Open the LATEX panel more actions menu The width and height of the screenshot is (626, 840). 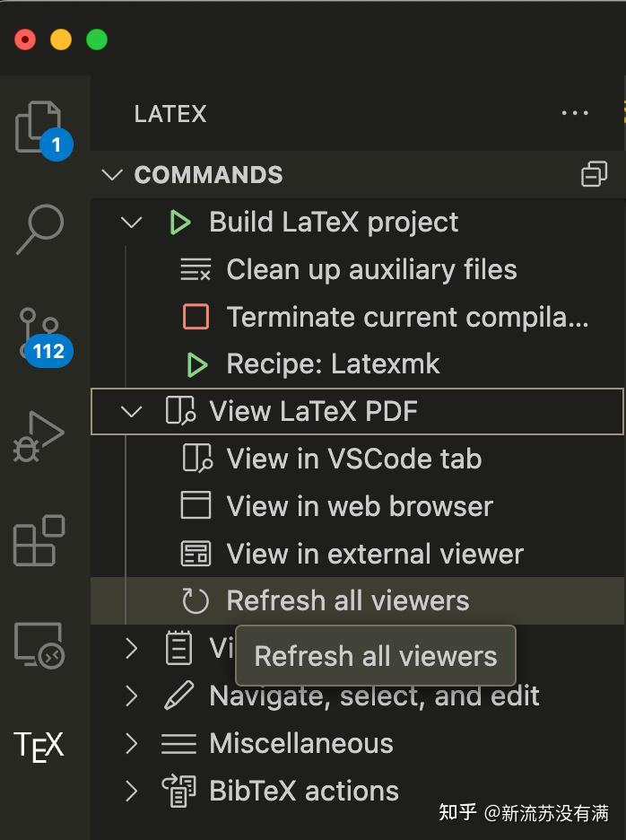pos(575,114)
